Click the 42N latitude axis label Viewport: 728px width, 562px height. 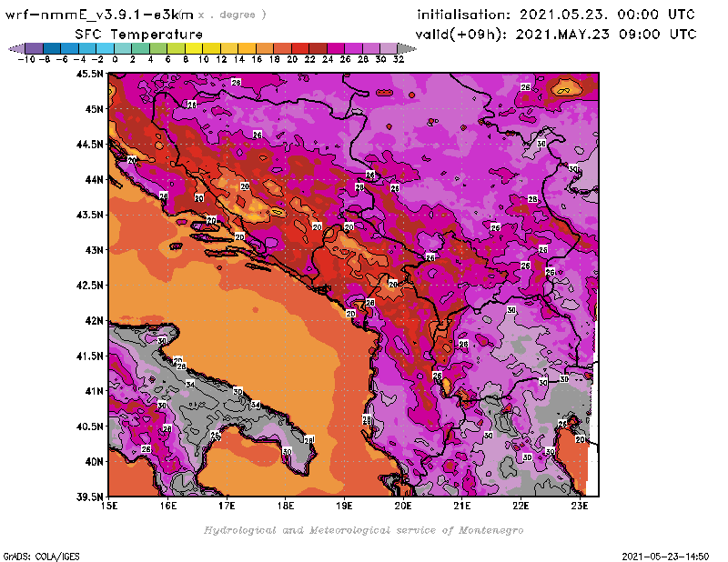pos(94,320)
